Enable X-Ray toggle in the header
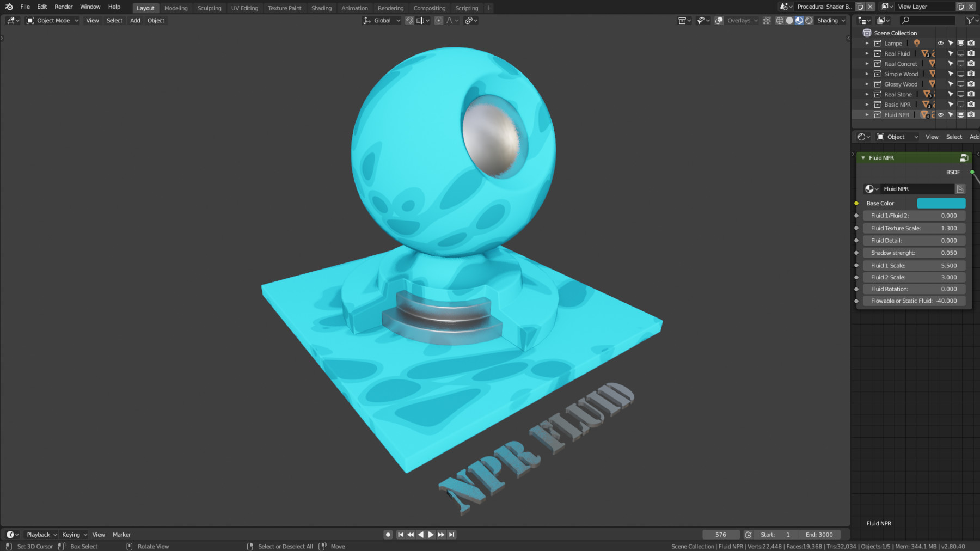980x551 pixels. tap(767, 20)
